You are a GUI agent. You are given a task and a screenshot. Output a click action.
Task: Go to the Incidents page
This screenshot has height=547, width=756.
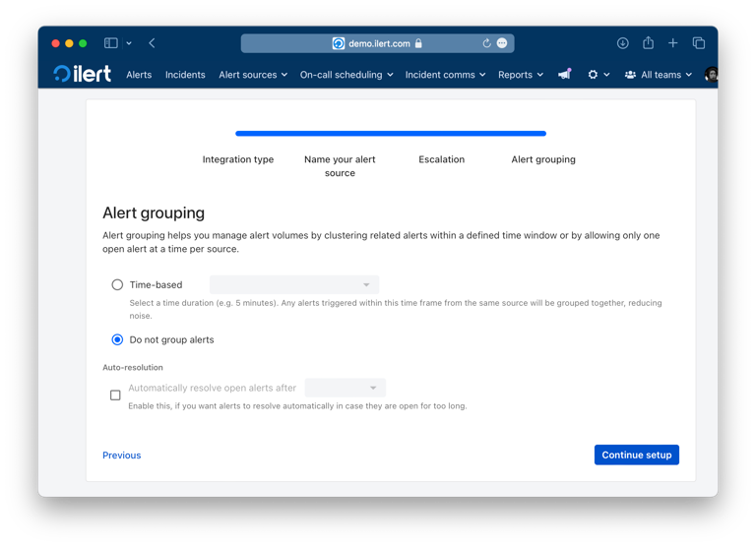(185, 75)
